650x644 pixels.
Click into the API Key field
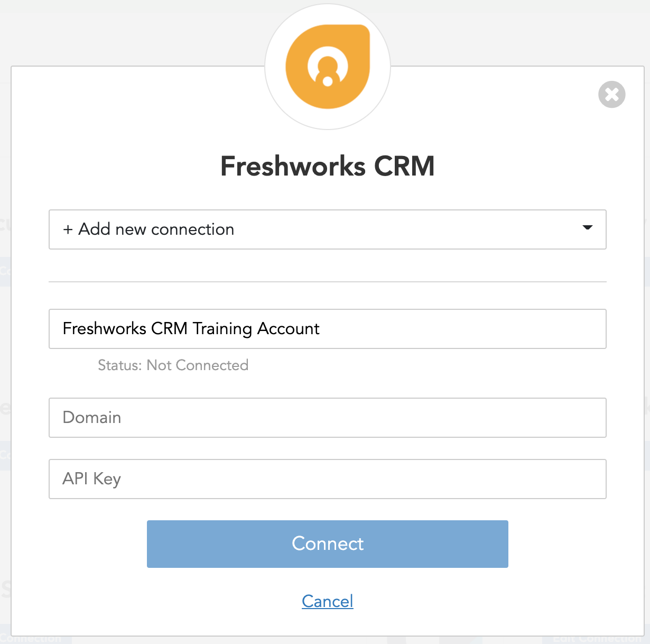327,479
